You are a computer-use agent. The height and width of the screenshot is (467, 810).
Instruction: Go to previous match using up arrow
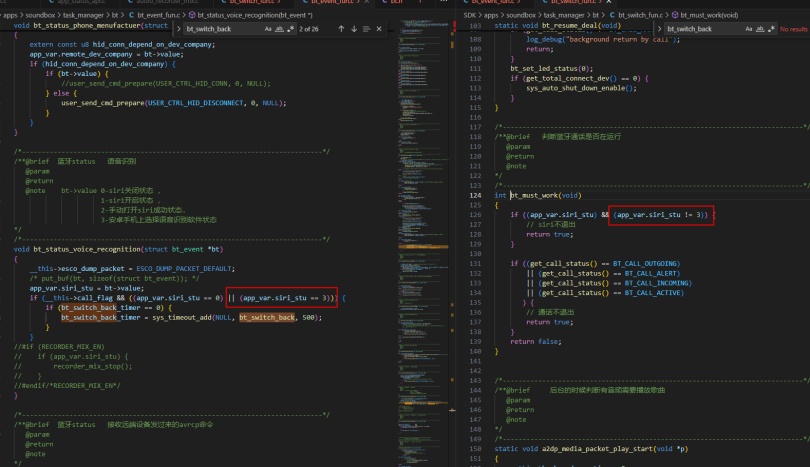coord(341,29)
